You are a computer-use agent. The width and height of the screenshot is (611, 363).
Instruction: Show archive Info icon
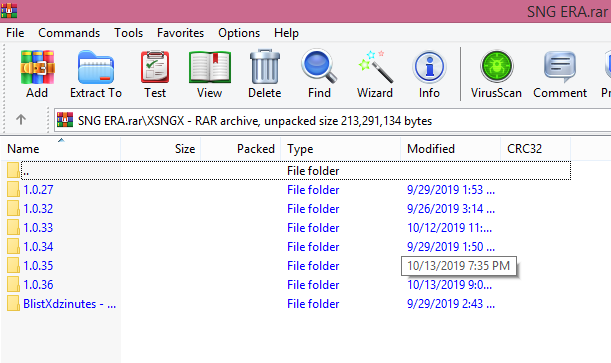(429, 67)
